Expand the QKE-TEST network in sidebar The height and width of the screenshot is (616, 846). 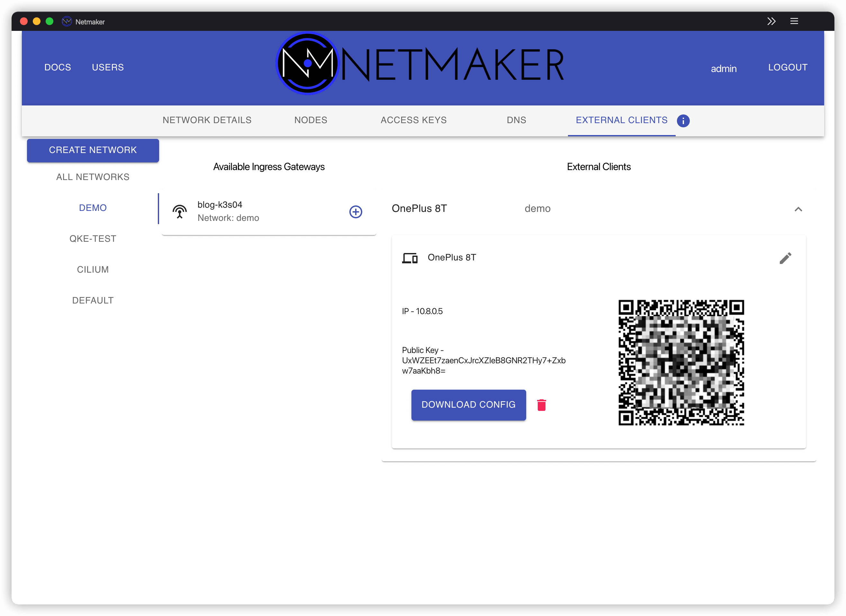point(93,239)
